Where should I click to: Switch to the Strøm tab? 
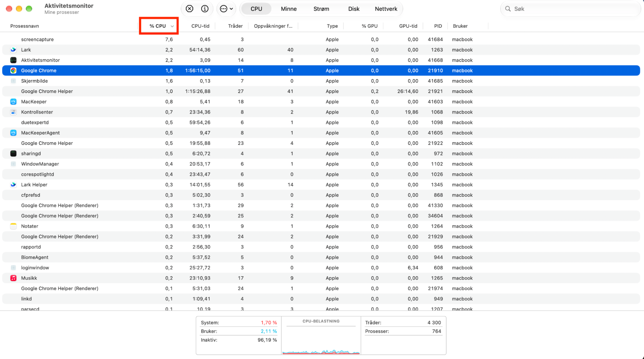321,9
